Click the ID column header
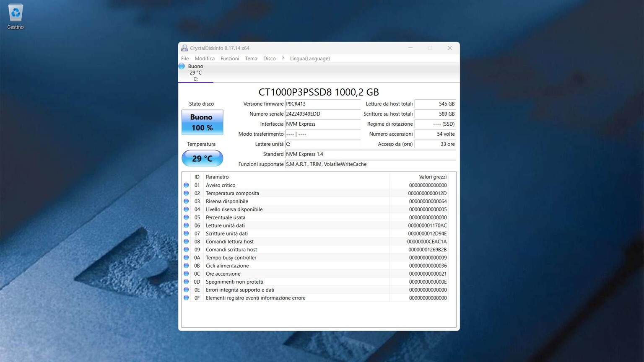 [x=197, y=177]
